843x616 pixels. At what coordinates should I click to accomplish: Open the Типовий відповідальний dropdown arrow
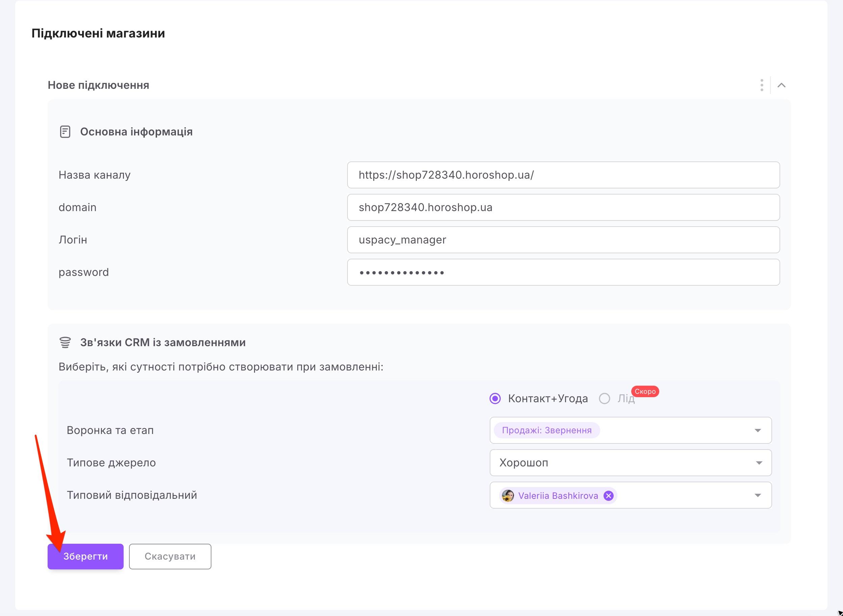[758, 495]
